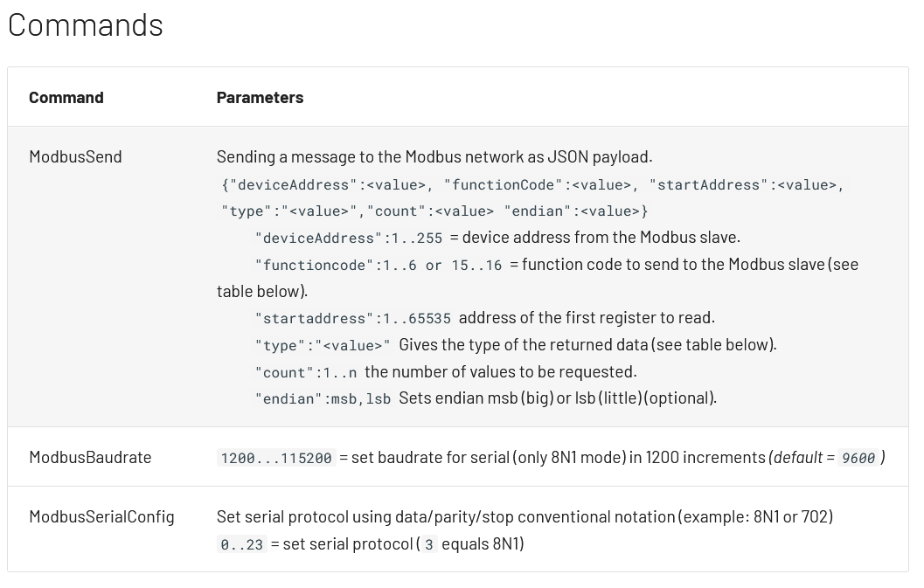Click the default 9600 value code
924x588 pixels.
858,458
